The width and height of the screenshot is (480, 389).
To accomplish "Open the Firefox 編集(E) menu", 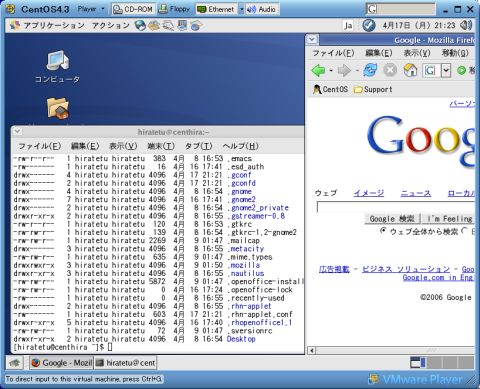I will click(379, 53).
